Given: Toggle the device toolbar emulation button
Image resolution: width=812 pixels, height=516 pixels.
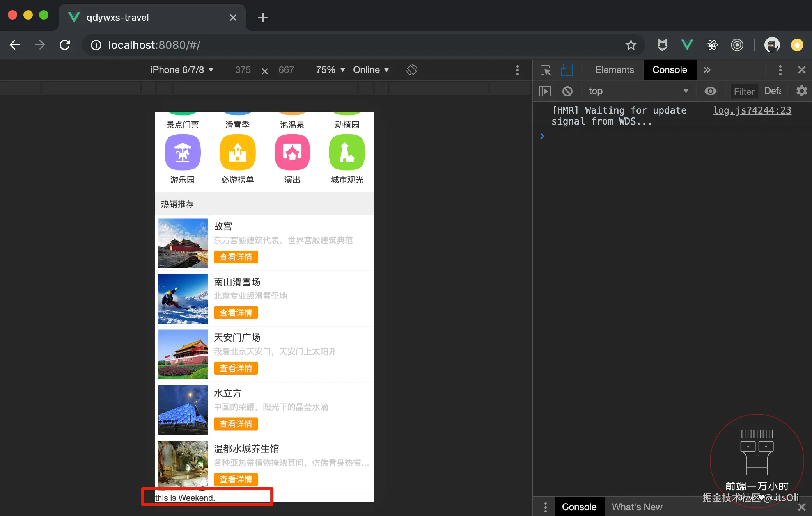Looking at the screenshot, I should 566,70.
